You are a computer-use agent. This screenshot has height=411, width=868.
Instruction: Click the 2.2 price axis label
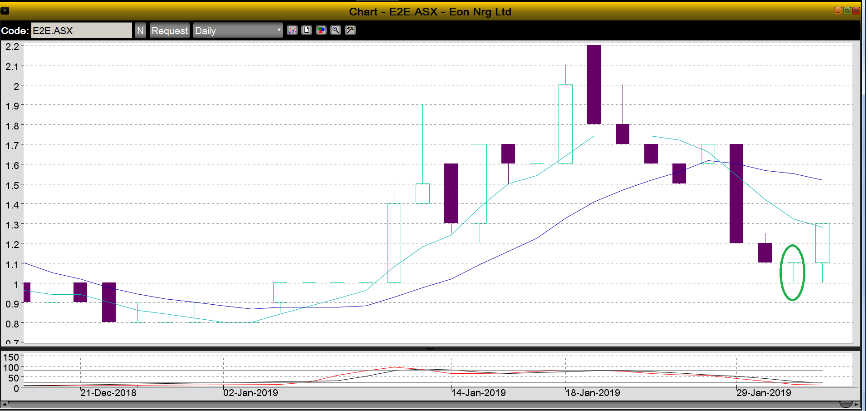(x=12, y=46)
